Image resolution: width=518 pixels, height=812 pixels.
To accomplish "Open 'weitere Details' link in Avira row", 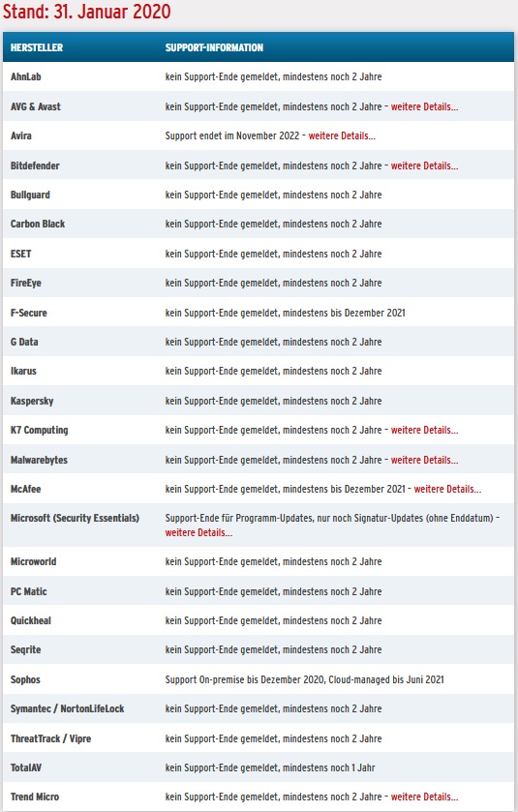I will [x=342, y=135].
